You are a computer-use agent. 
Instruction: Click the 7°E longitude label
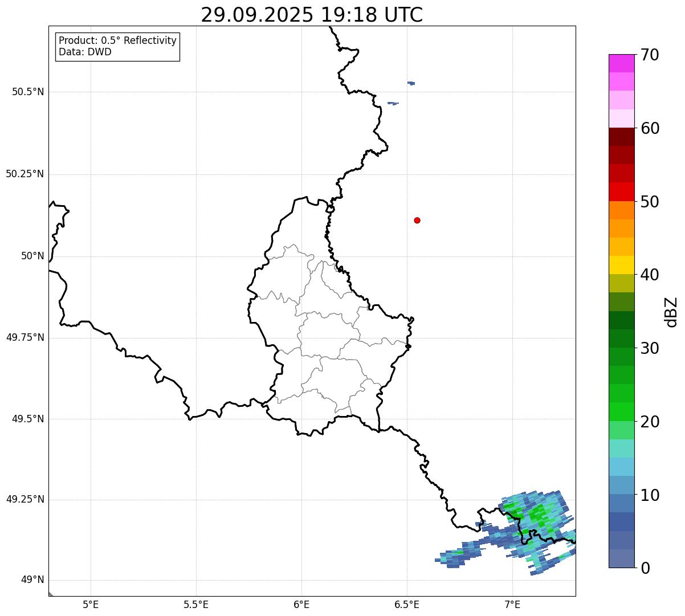512,604
